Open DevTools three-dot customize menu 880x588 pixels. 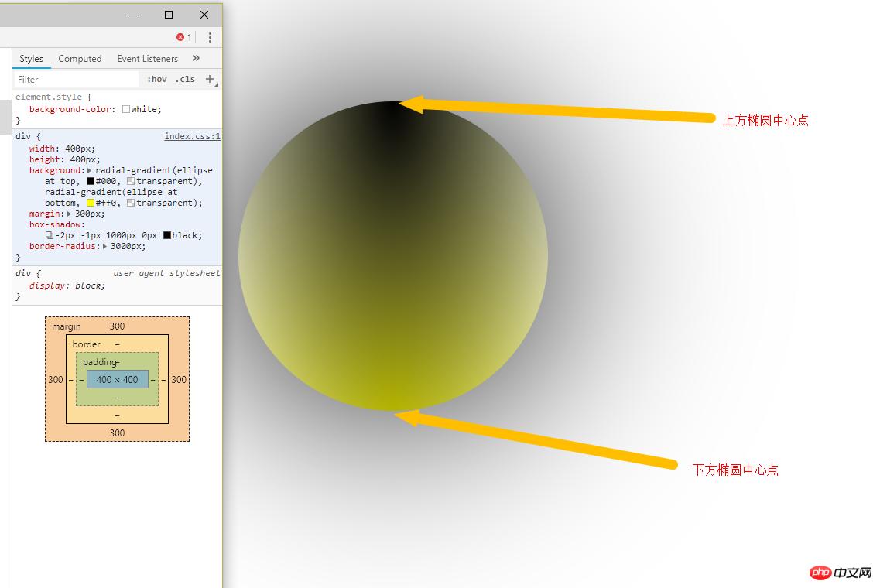210,38
